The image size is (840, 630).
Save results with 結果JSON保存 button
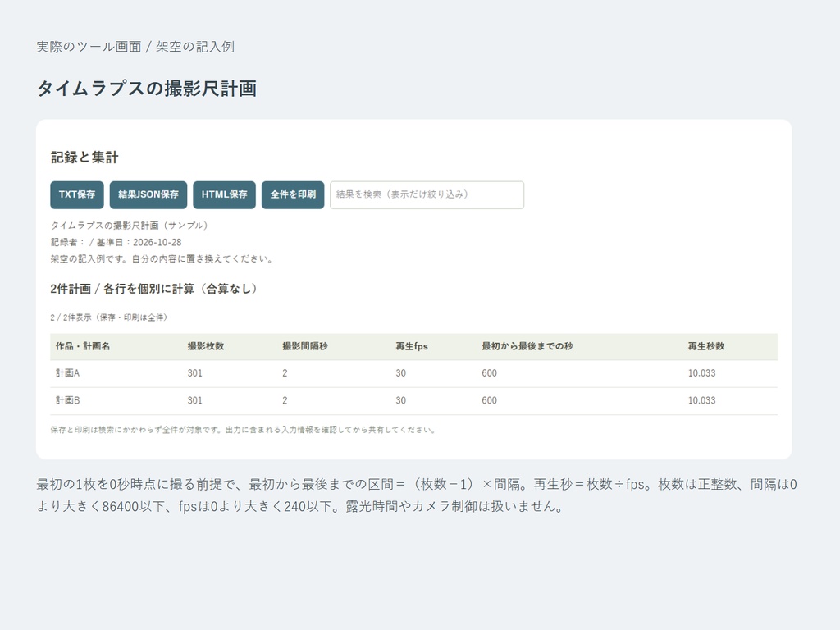point(148,194)
